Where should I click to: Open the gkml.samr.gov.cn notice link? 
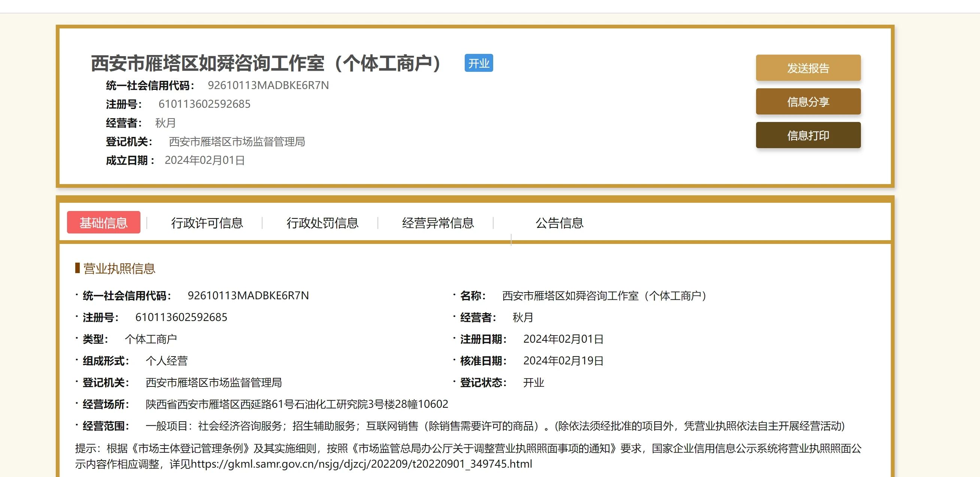pos(361,464)
